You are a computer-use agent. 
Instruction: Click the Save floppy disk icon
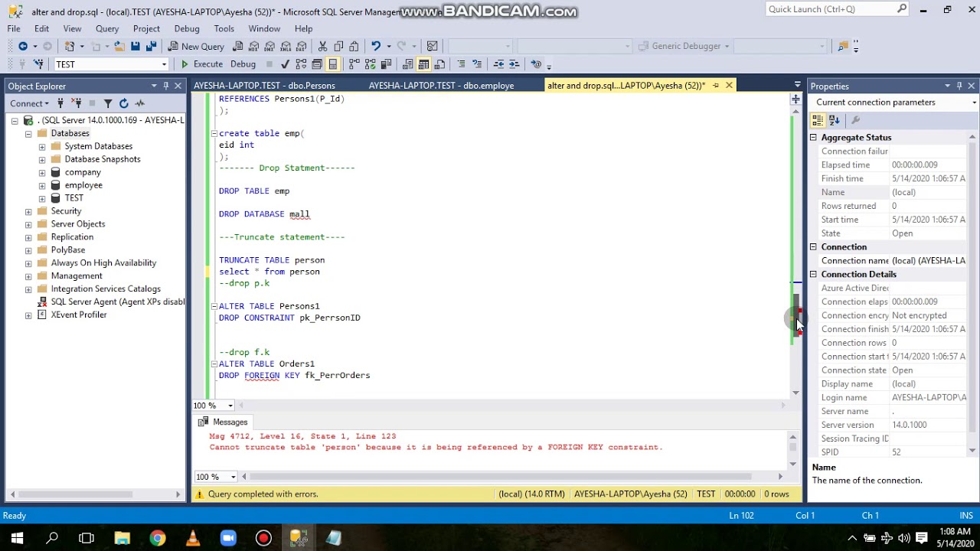click(x=135, y=46)
